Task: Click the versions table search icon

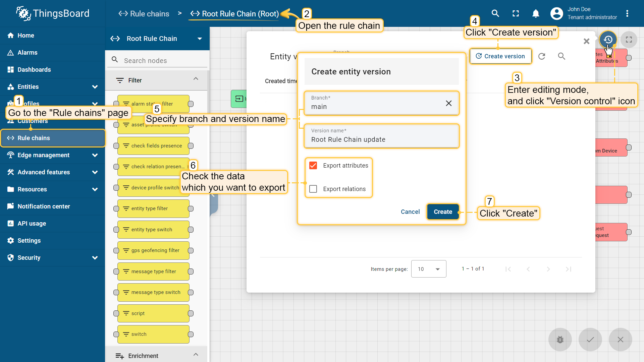Action: click(561, 56)
